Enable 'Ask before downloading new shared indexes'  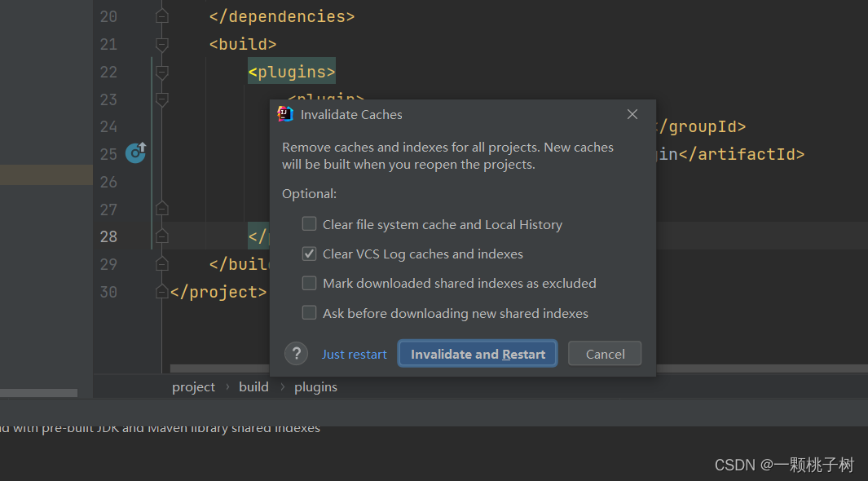309,312
